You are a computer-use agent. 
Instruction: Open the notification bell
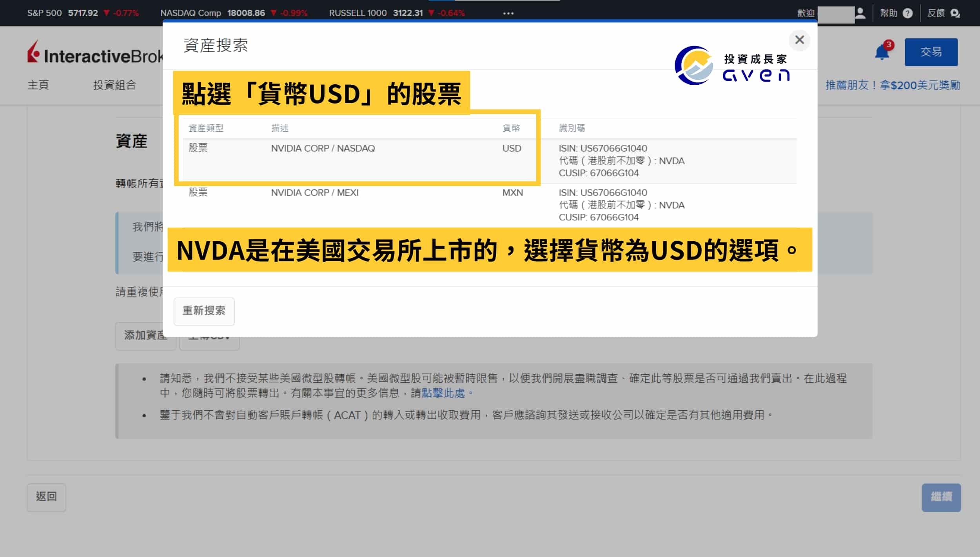[x=882, y=52]
